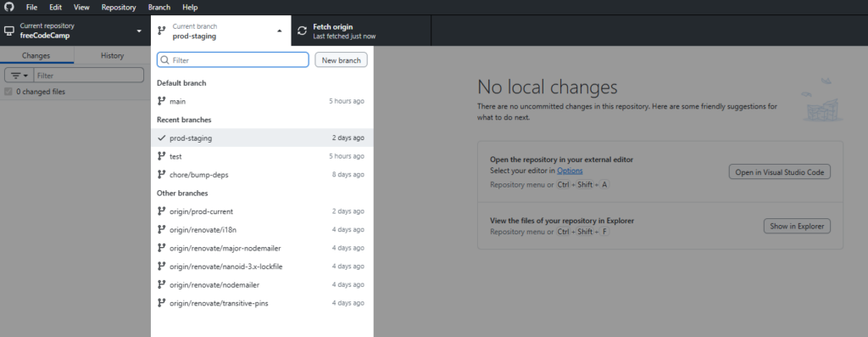Select origin/renovate/transitive-pins branch
The width and height of the screenshot is (868, 337).
tap(262, 303)
